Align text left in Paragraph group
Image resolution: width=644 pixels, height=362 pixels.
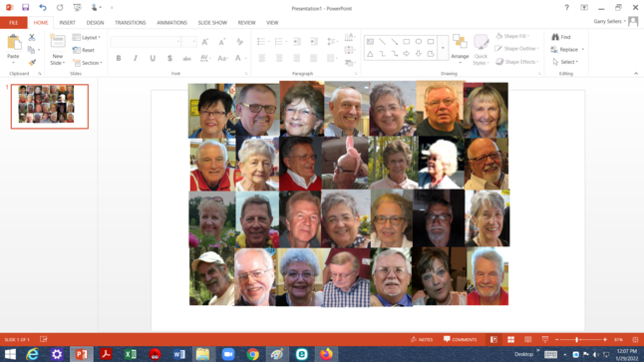click(x=261, y=59)
